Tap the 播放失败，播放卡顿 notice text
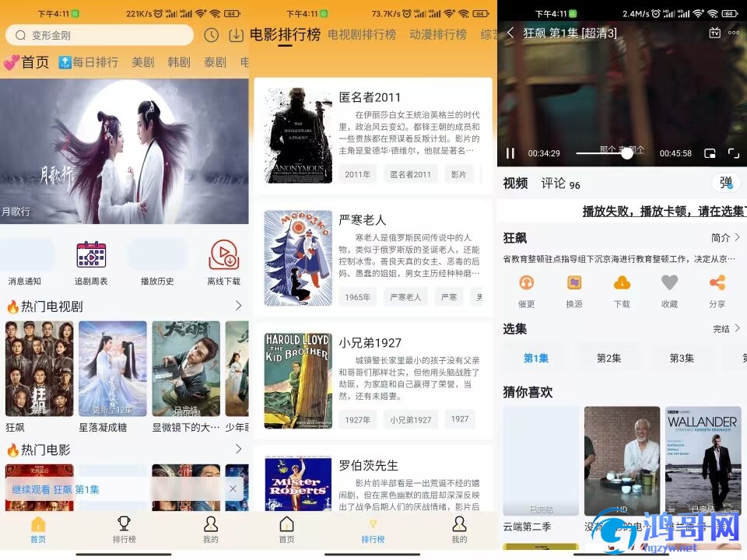This screenshot has width=747, height=560. (x=664, y=211)
